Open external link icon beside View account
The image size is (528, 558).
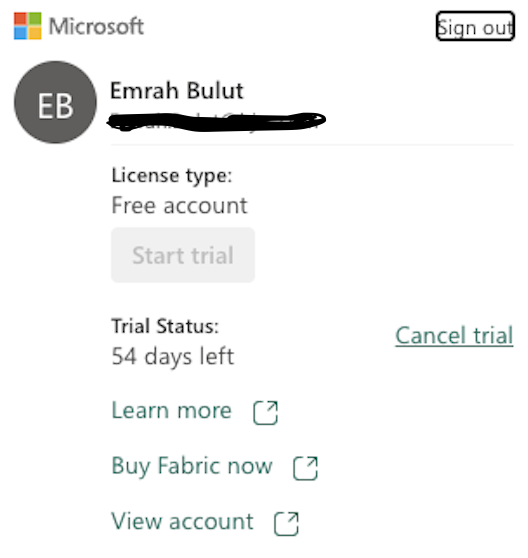[x=286, y=524]
